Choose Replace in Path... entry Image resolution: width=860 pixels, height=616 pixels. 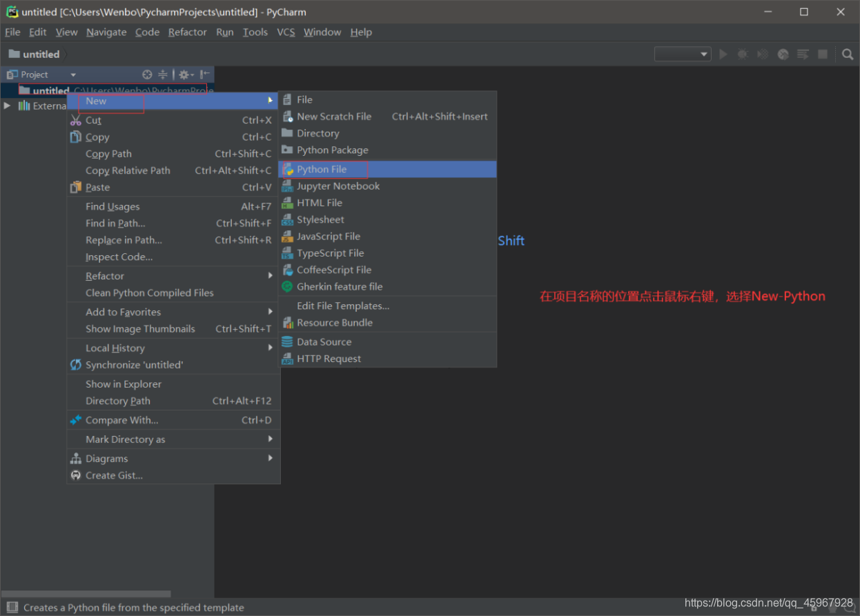(x=173, y=240)
